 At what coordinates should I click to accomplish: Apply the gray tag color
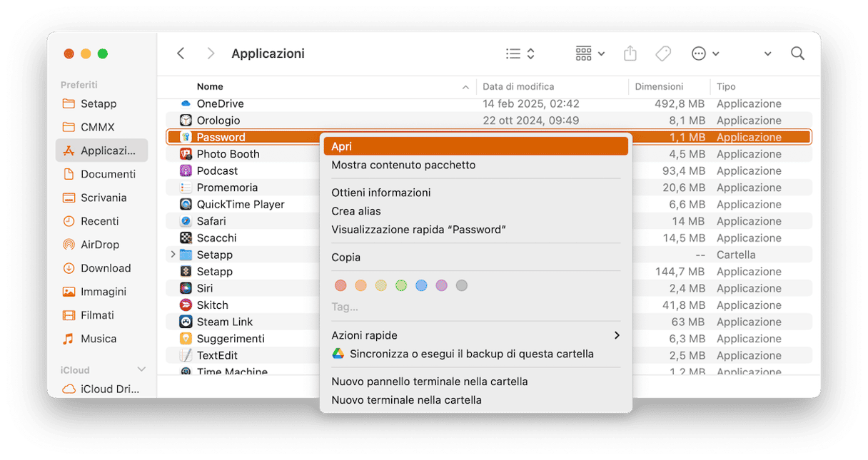[x=462, y=285]
